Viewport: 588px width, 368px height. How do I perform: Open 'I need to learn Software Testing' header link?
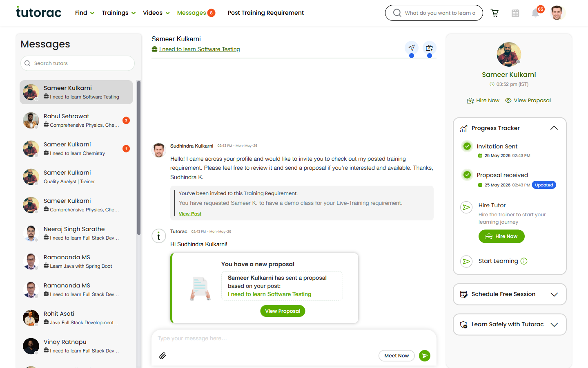(x=199, y=49)
